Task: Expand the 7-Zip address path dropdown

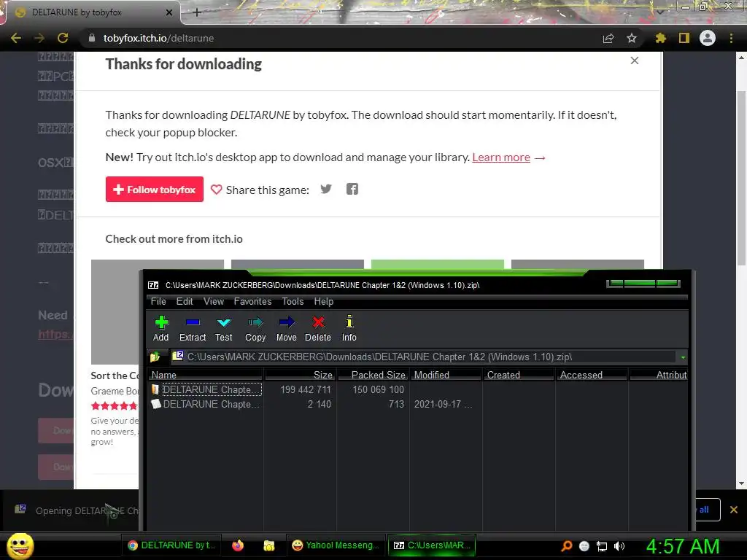Action: (x=683, y=357)
